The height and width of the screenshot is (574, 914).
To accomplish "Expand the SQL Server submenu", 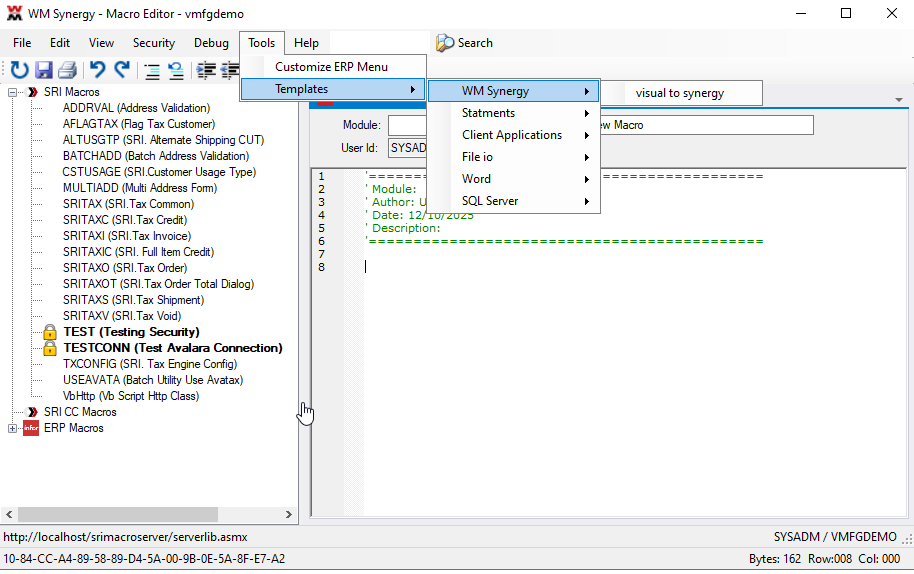I will pos(513,201).
